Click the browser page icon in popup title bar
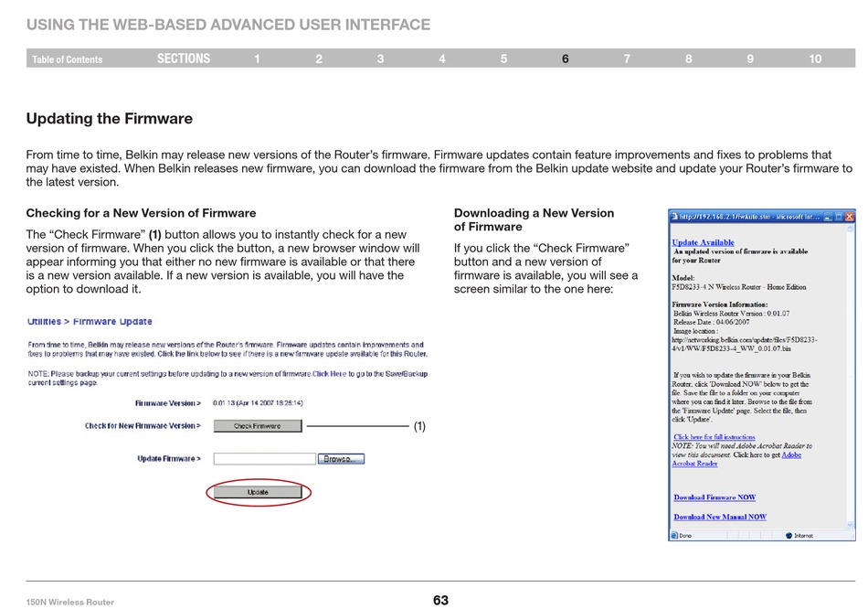Viewport: 868px width, 609px height. click(674, 217)
